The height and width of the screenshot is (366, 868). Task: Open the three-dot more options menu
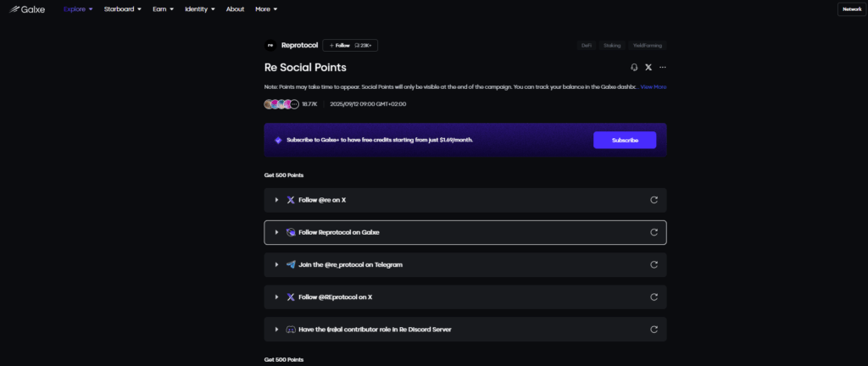663,67
